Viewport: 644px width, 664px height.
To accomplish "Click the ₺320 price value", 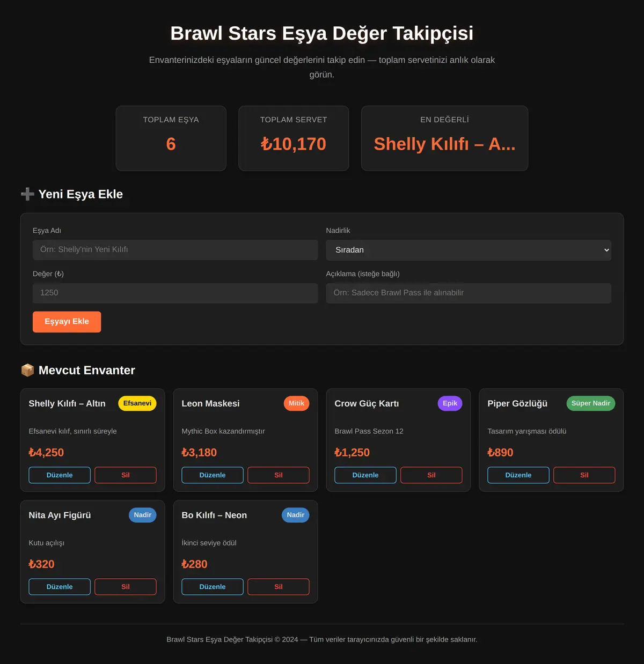I will tap(41, 564).
